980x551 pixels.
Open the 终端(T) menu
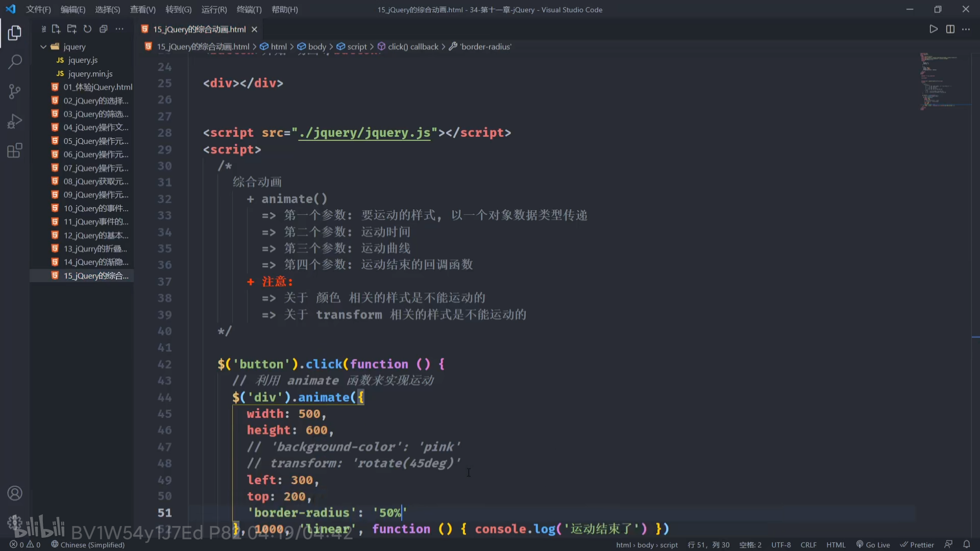pyautogui.click(x=249, y=9)
